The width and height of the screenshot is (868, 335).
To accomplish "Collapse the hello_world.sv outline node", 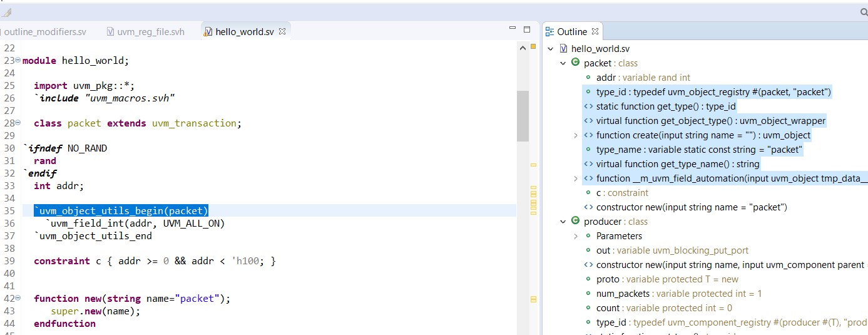I will coord(550,49).
